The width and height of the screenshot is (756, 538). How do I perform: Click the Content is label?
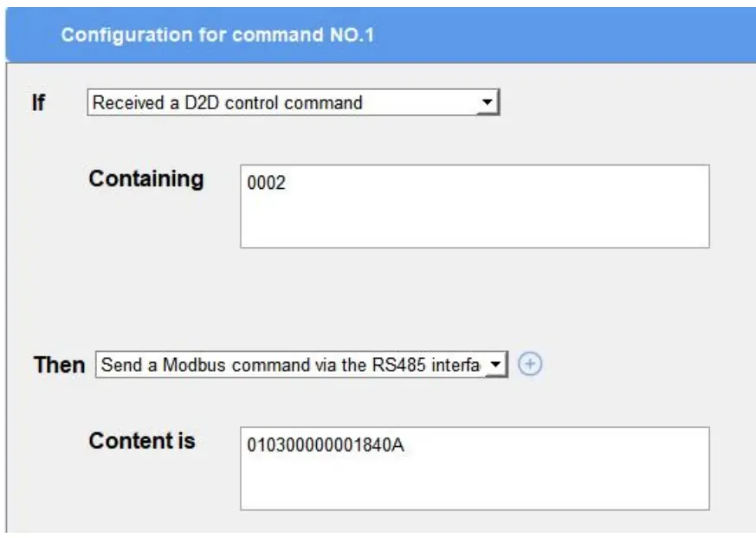tap(142, 441)
